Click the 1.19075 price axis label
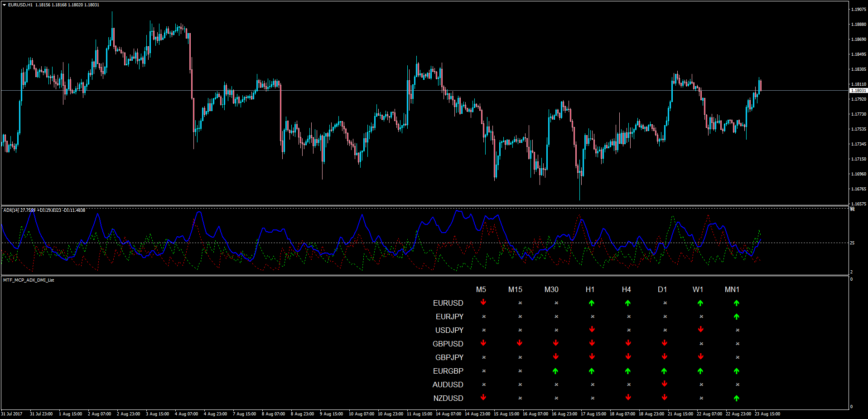Image resolution: width=868 pixels, height=419 pixels. coord(858,10)
